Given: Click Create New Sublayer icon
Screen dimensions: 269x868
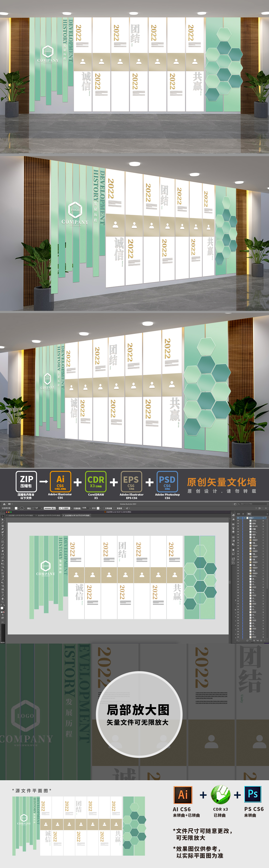Looking at the screenshot, I should tap(258, 641).
